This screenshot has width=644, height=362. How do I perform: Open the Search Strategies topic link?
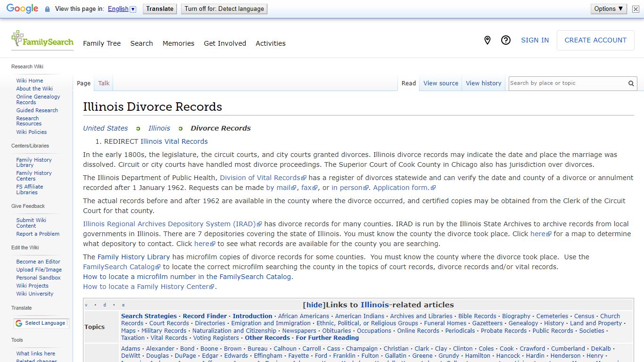click(149, 316)
